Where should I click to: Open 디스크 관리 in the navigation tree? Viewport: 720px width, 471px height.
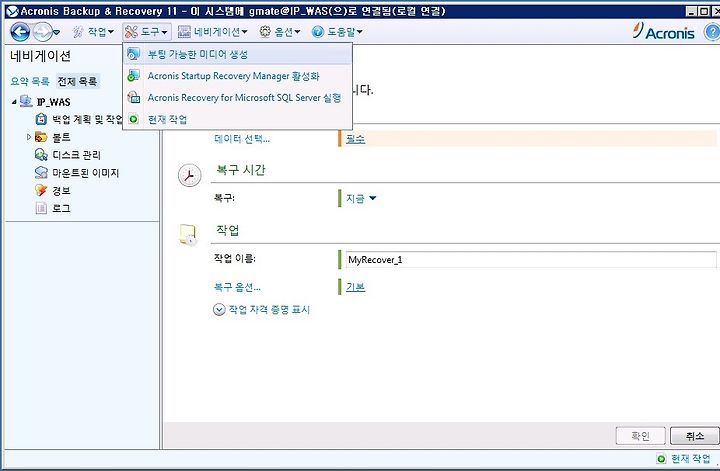pos(76,155)
